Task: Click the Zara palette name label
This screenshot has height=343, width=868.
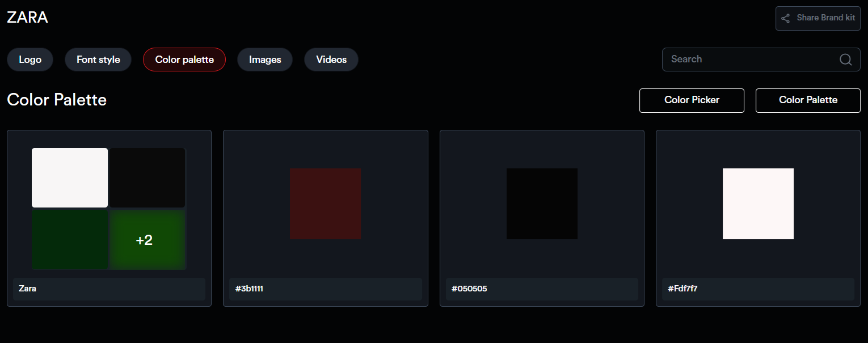Action: (x=28, y=289)
